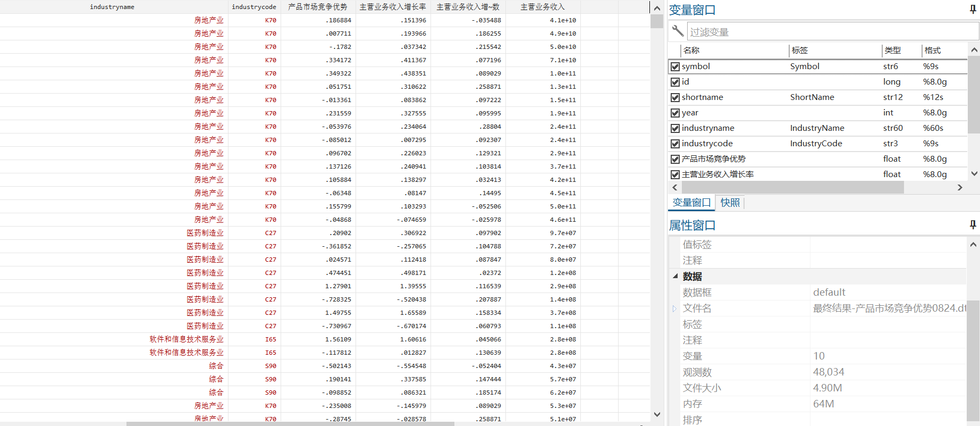Click the file name 最终结果-产品市场竞争优势0824 value
980x426 pixels.
tap(890, 308)
